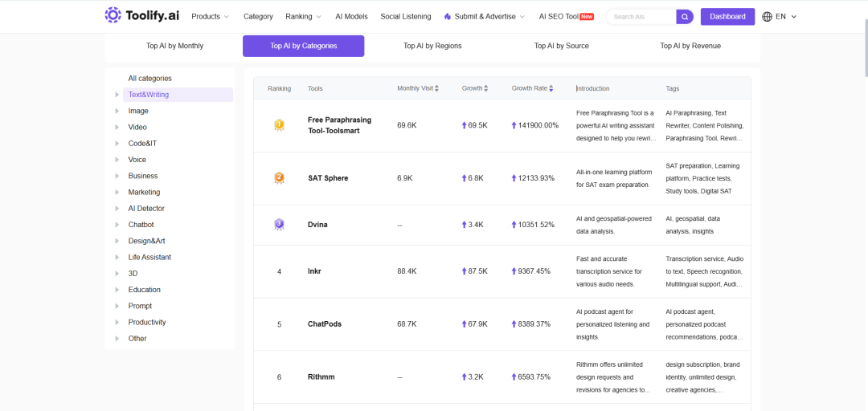Screen dimensions: 868x411
Task: Select the Other category
Action: coord(137,339)
